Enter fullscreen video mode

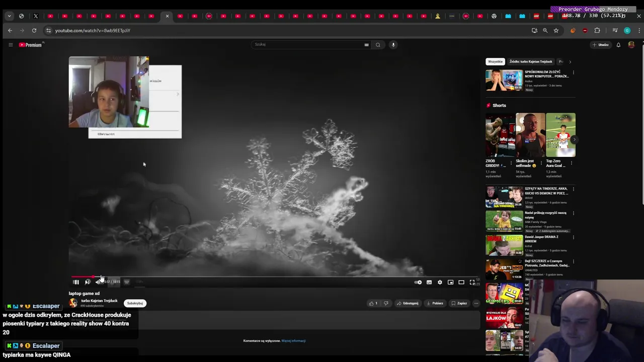pyautogui.click(x=472, y=282)
